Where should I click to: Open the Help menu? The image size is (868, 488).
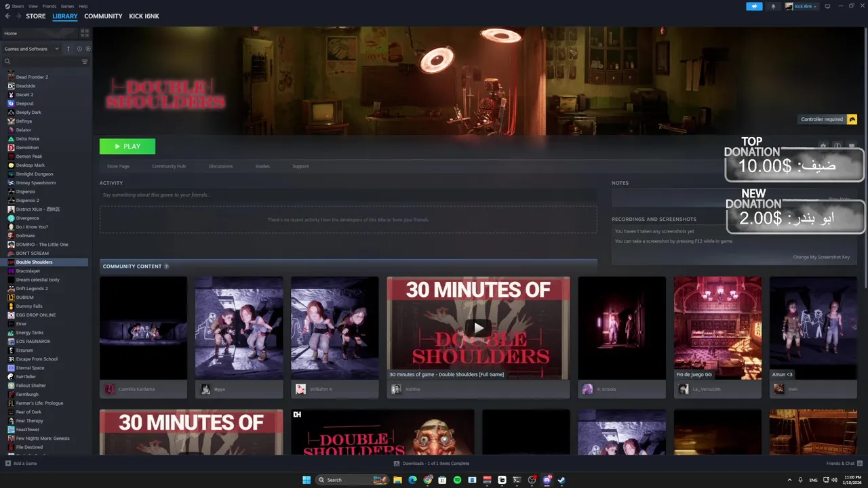[x=83, y=6]
